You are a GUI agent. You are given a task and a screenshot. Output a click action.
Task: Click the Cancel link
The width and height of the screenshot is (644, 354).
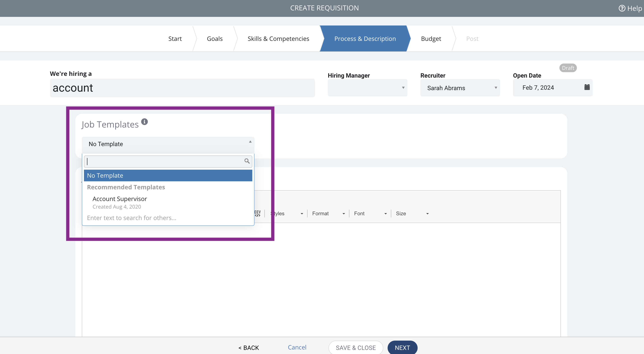tap(297, 347)
